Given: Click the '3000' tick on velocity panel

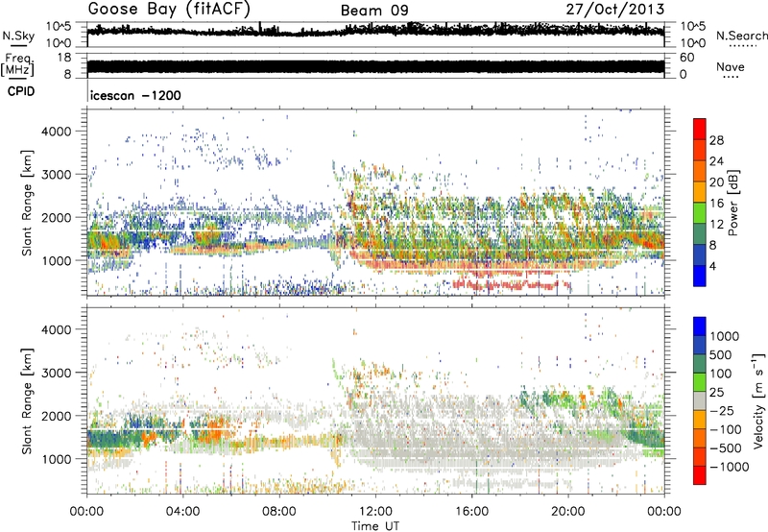Looking at the screenshot, I should (57, 373).
